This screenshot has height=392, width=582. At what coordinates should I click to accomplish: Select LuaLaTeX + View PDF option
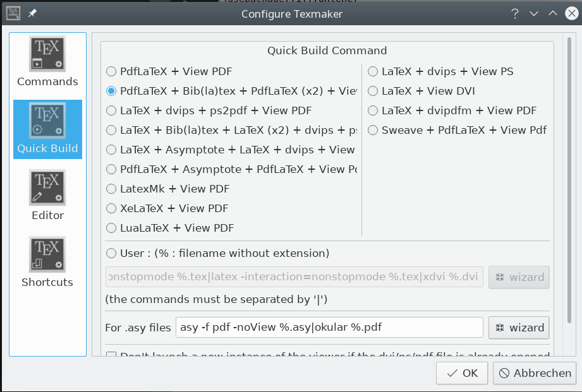[x=112, y=228]
